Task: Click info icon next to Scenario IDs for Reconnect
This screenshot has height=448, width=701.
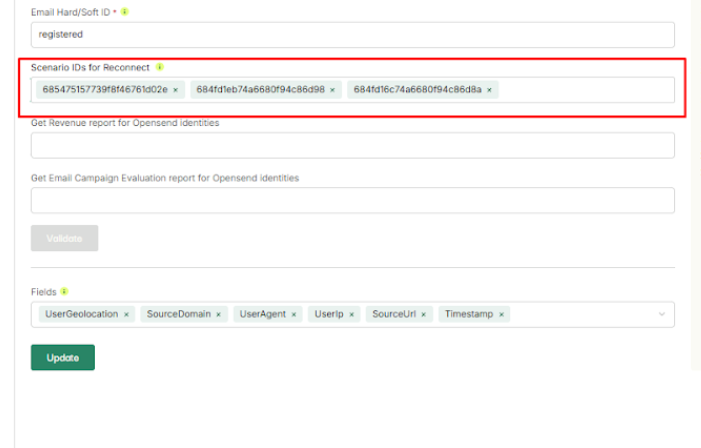Action: pyautogui.click(x=160, y=67)
